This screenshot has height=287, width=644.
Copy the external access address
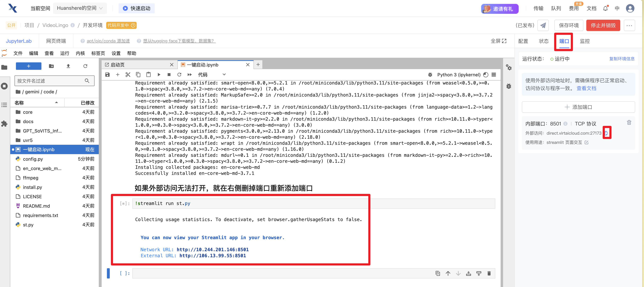[606, 133]
